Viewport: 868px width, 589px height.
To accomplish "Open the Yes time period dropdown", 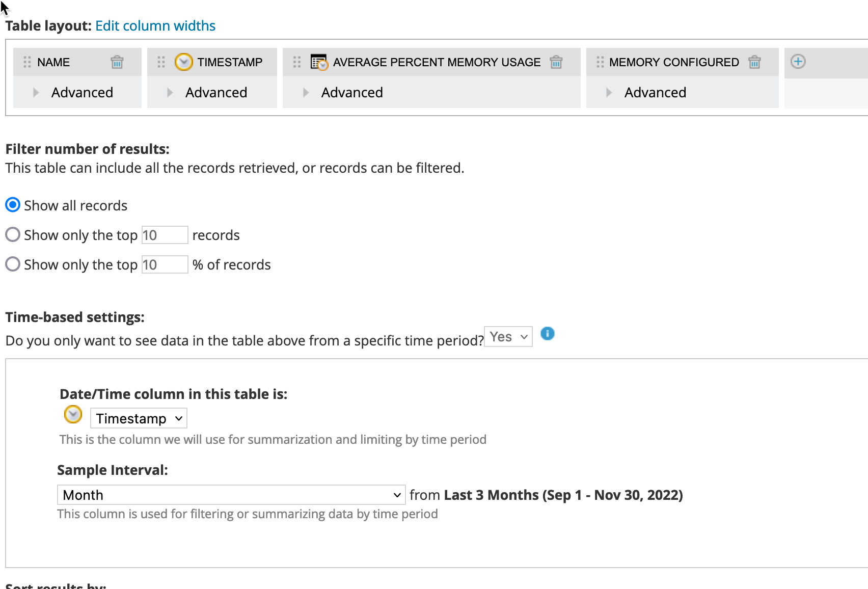I will click(508, 337).
